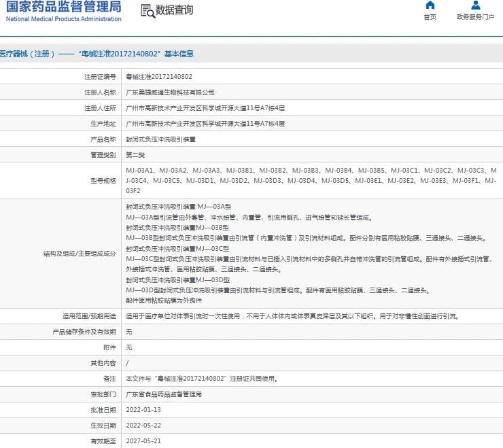Image resolution: width=503 pixels, height=448 pixels.
Task: Click the 备注 label
Action: tap(109, 379)
